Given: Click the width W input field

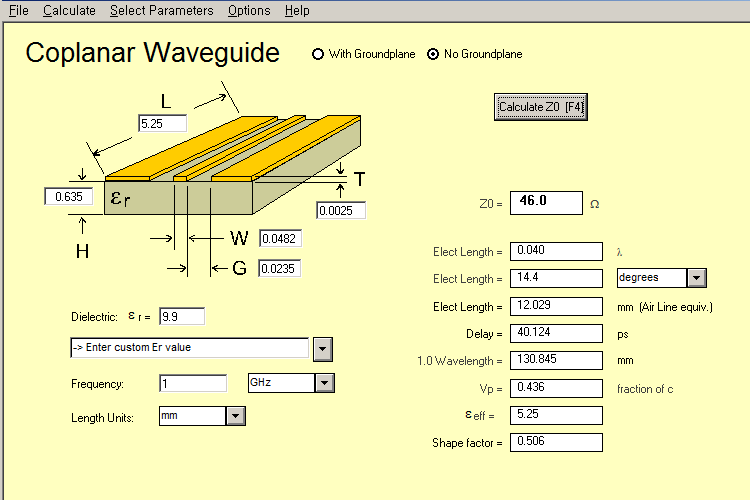Looking at the screenshot, I should point(280,239).
